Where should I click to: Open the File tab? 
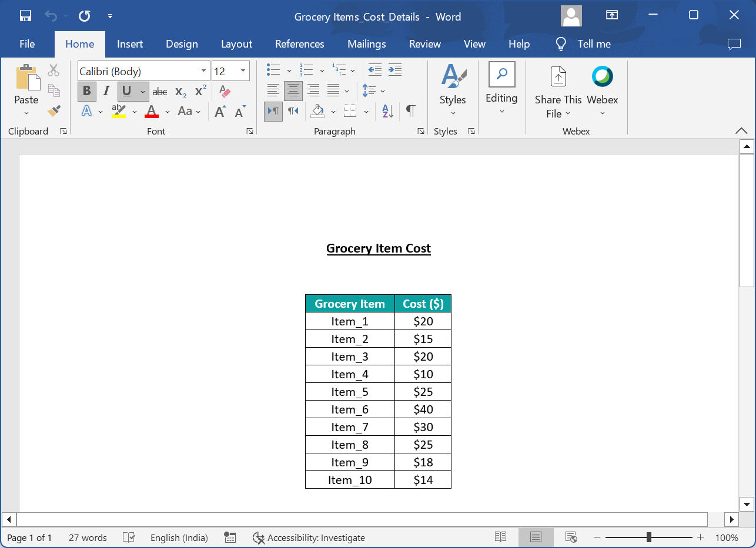point(27,44)
